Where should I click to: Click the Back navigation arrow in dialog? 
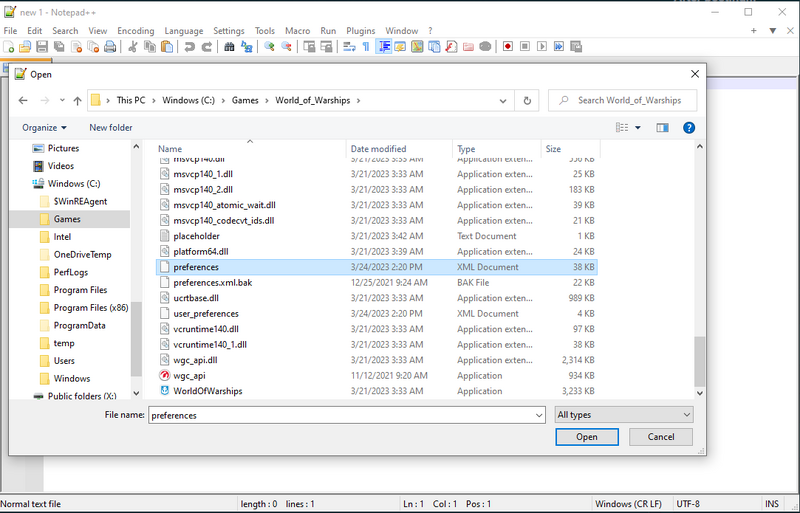22,101
